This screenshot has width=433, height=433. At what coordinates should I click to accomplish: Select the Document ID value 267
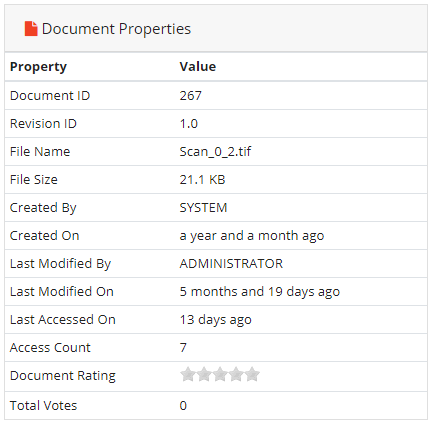click(x=191, y=96)
